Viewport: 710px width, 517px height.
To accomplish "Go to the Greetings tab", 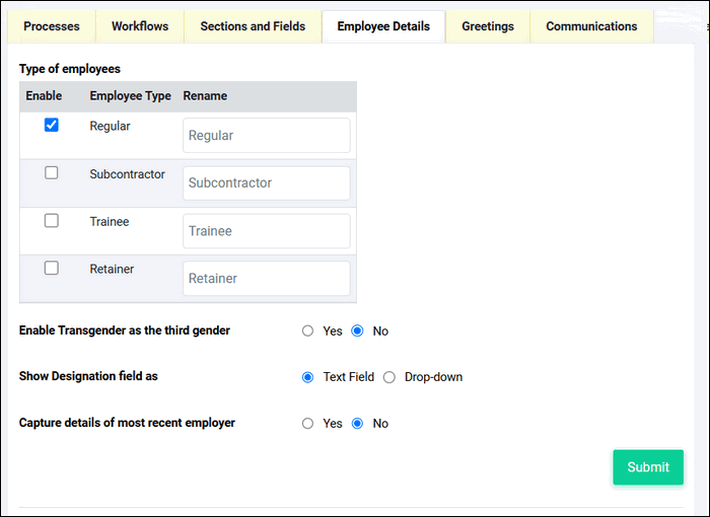I will click(488, 26).
